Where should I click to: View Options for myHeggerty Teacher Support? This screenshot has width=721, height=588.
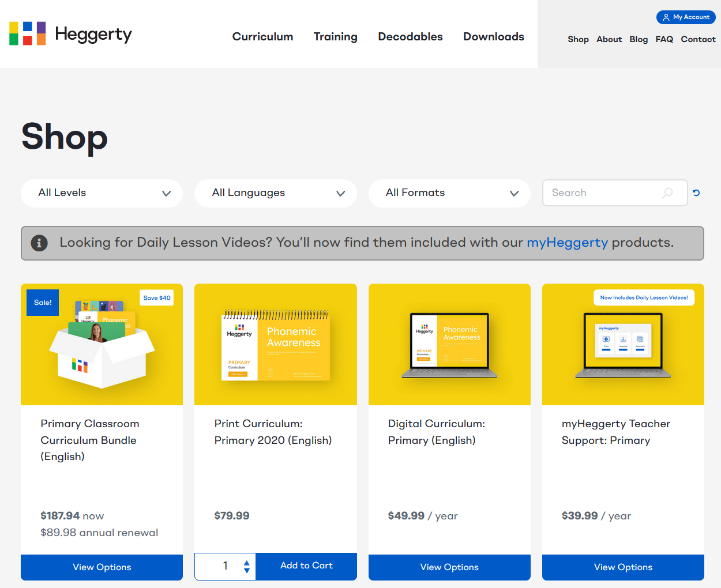[623, 567]
